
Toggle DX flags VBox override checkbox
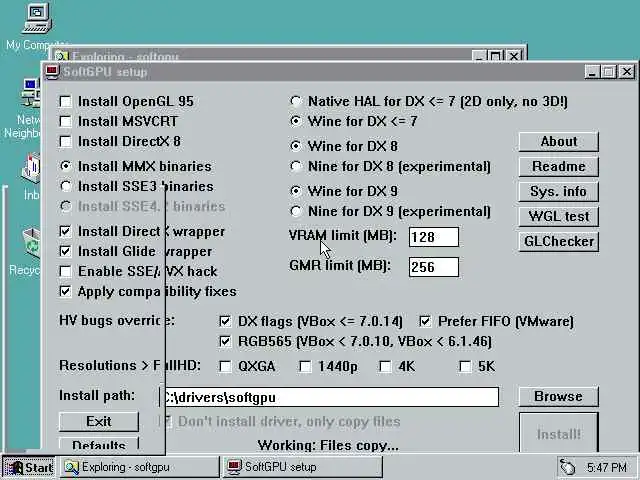click(225, 321)
